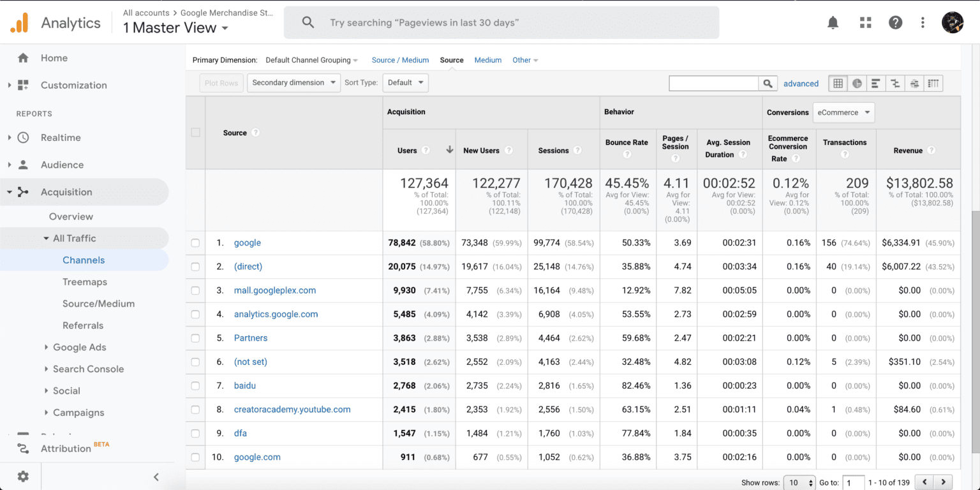Open the Google apps grid icon
980x490 pixels.
[x=865, y=23]
